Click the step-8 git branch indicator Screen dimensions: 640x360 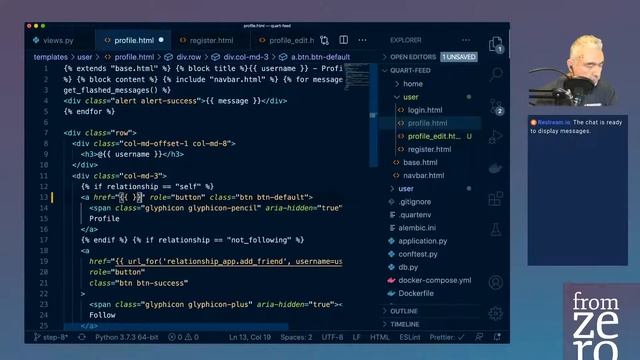tap(51, 337)
